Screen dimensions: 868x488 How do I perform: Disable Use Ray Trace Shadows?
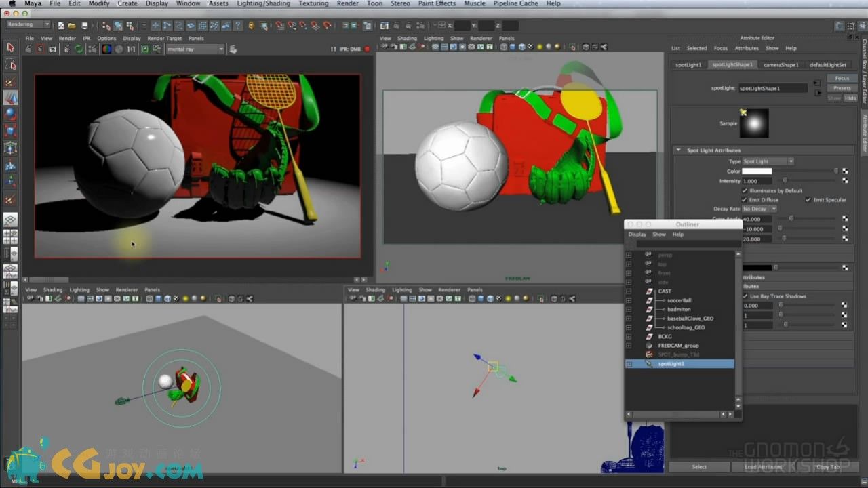click(x=745, y=296)
